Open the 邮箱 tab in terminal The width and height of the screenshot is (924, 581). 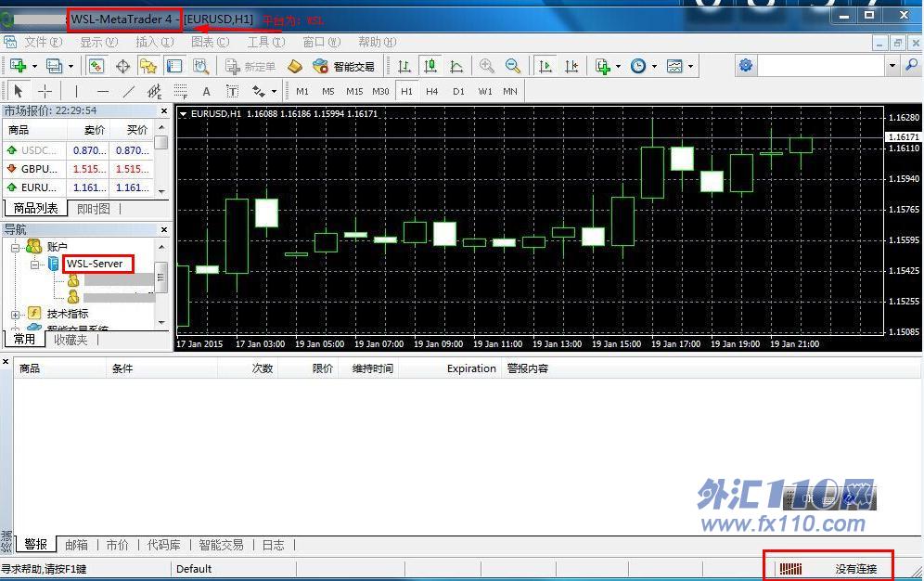(77, 545)
